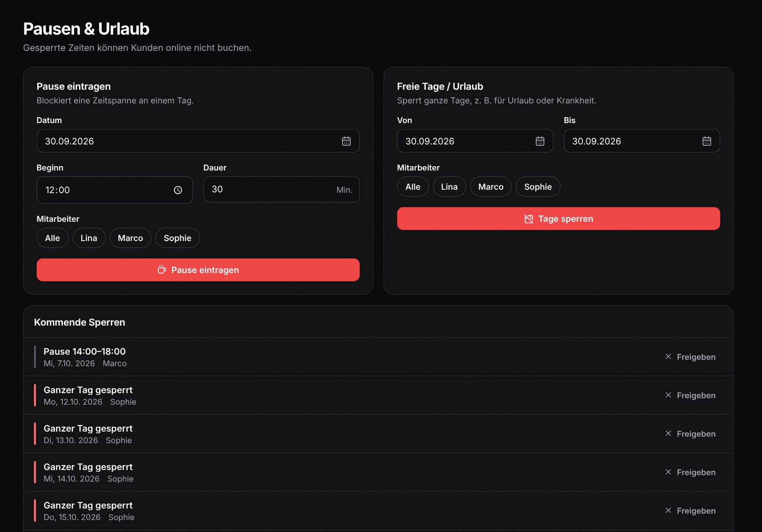Image resolution: width=762 pixels, height=532 pixels.
Task: Click Freigeben for Mi, 14.10. entry
Action: point(690,472)
